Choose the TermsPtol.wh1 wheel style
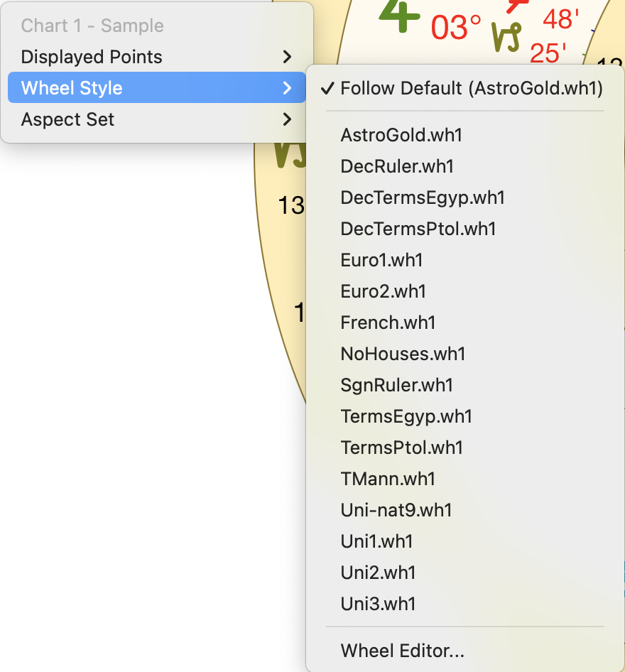 click(401, 448)
